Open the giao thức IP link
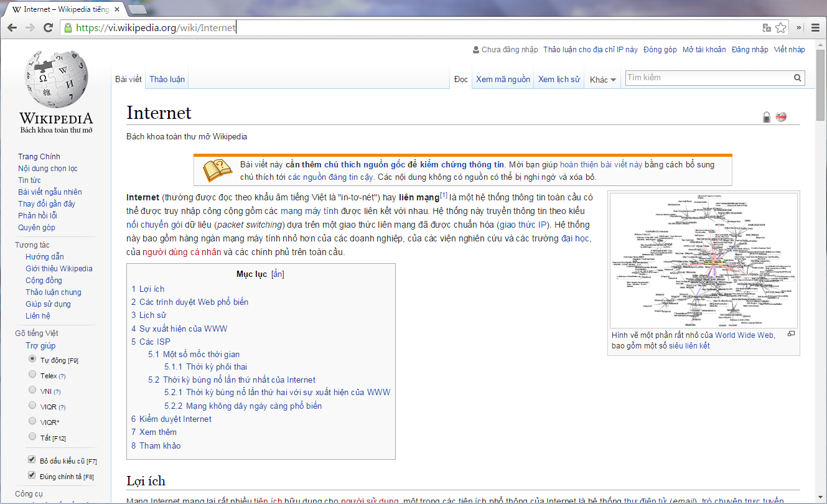The image size is (827, 504). (523, 225)
